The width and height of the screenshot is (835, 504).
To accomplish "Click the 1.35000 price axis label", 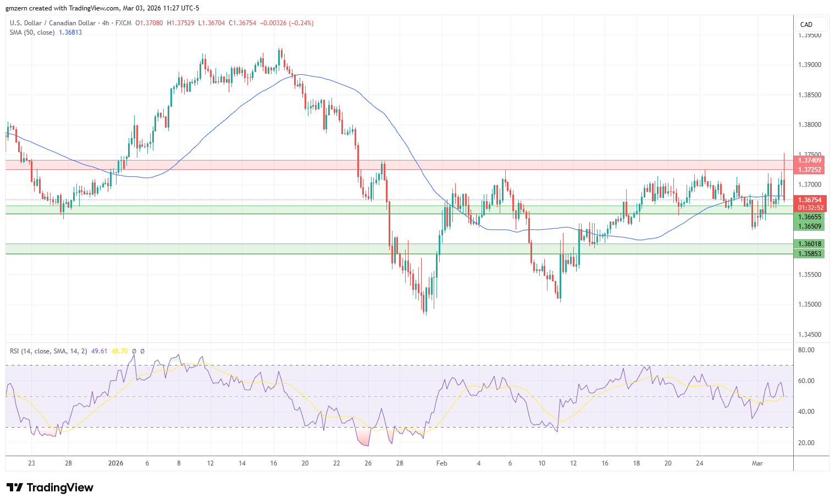I will (809, 304).
